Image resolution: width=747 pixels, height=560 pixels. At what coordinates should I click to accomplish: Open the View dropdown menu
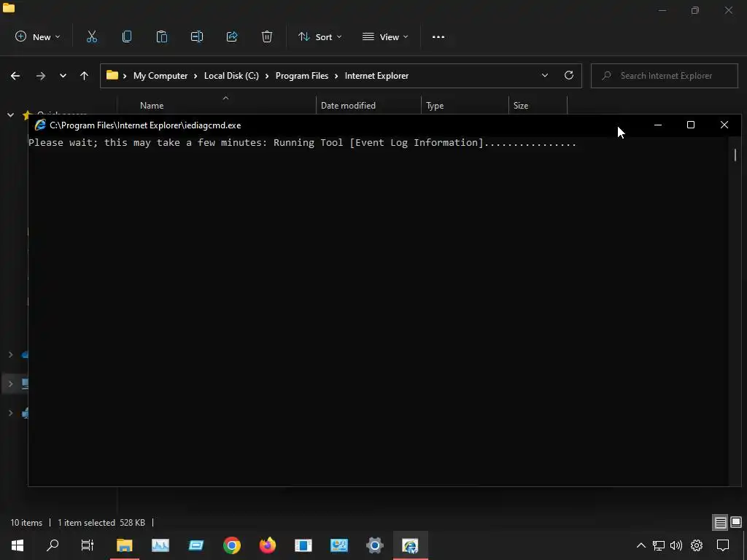pos(385,36)
